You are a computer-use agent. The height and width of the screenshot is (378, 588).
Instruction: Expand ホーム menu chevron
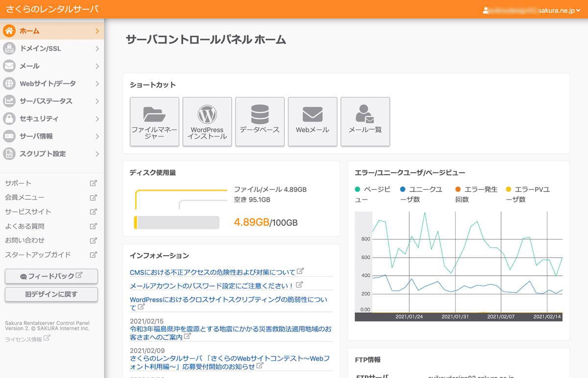click(x=97, y=31)
